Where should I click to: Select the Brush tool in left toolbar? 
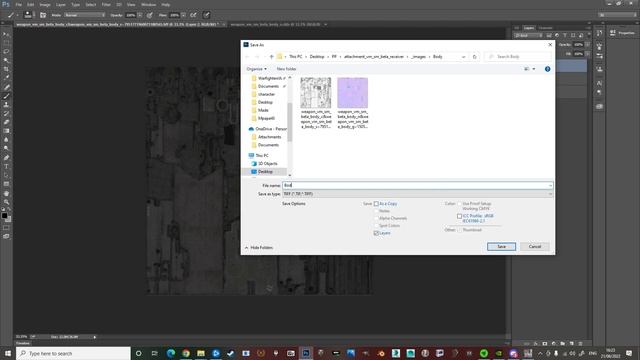point(6,96)
